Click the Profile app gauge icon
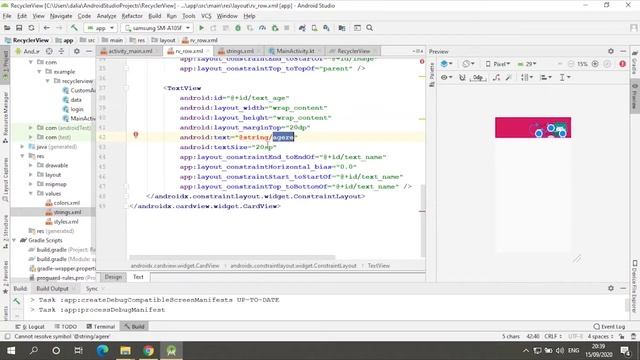The width and height of the screenshot is (640, 360). point(262,28)
